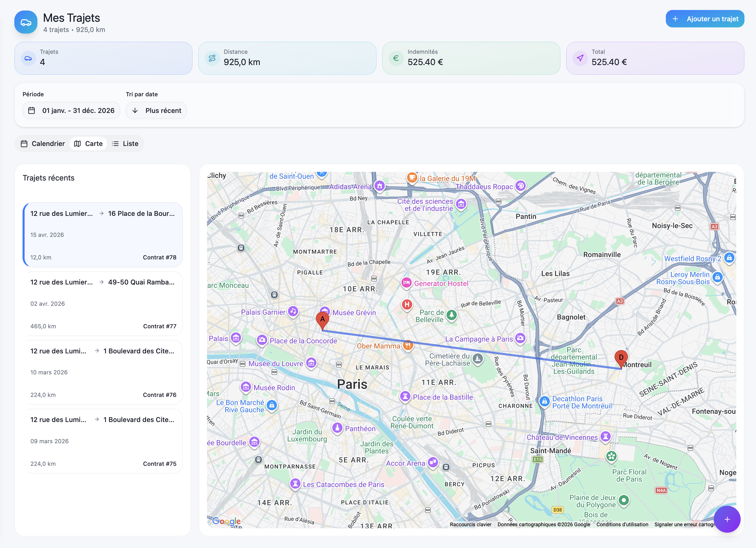Click the 16 Place de la Bour... destination

[x=141, y=214]
